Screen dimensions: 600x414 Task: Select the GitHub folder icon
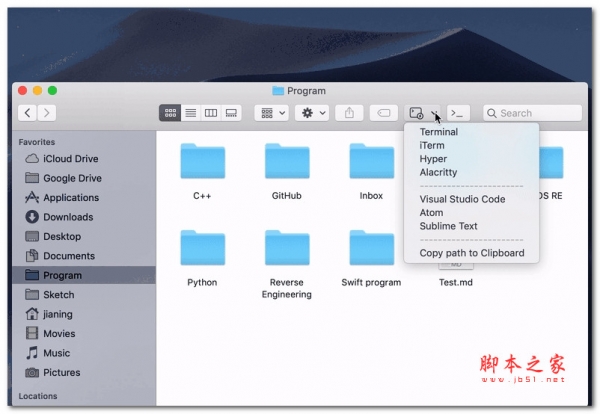tap(287, 161)
